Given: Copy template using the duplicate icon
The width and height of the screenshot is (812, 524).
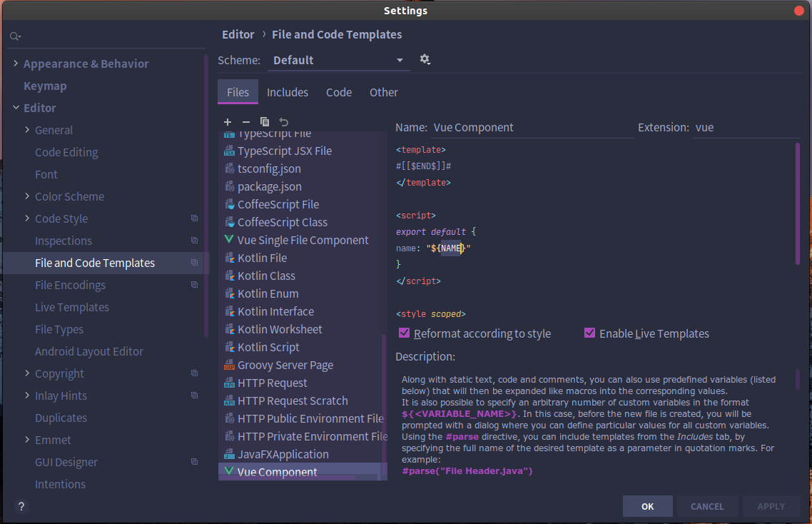Looking at the screenshot, I should click(x=265, y=122).
